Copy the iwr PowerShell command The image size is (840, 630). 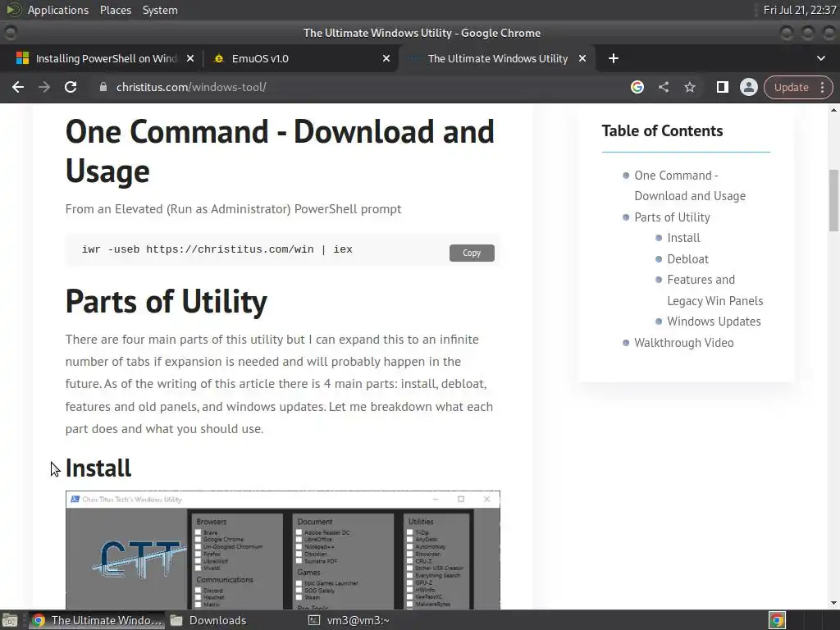pos(472,253)
